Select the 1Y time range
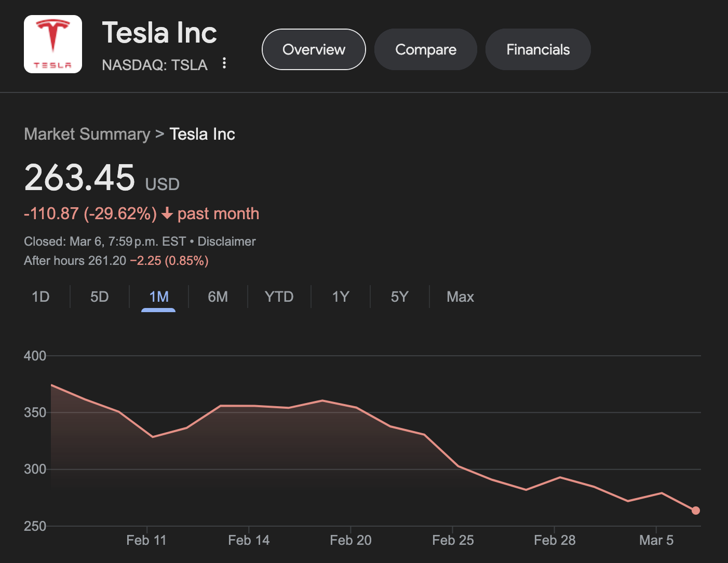Screen dimensions: 728x563 [x=341, y=297]
